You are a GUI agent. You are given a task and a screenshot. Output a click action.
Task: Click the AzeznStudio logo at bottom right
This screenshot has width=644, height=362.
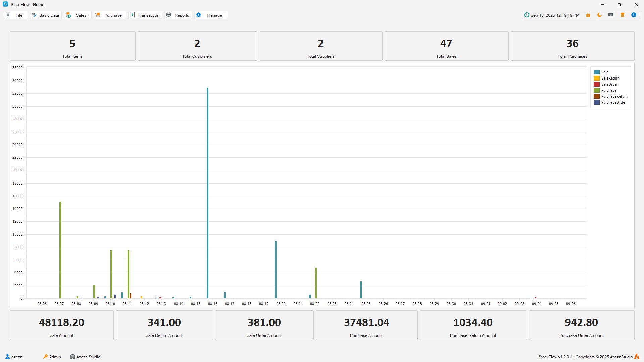[637, 357]
